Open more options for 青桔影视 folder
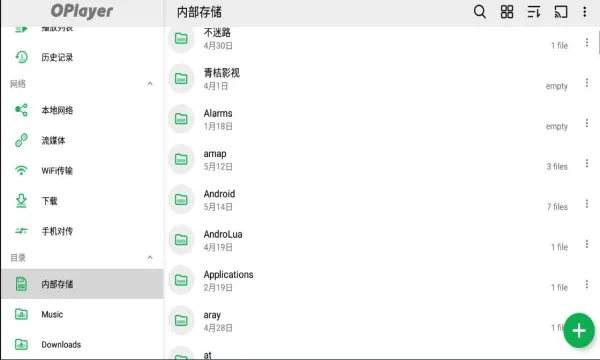The image size is (600, 360). [587, 83]
